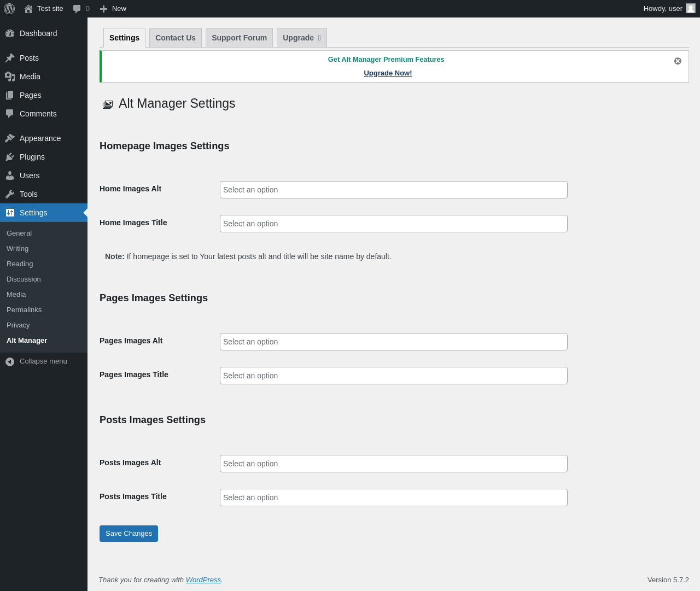Open the Dashboard menu item
Viewport: 700px width, 591px height.
pos(44,33)
